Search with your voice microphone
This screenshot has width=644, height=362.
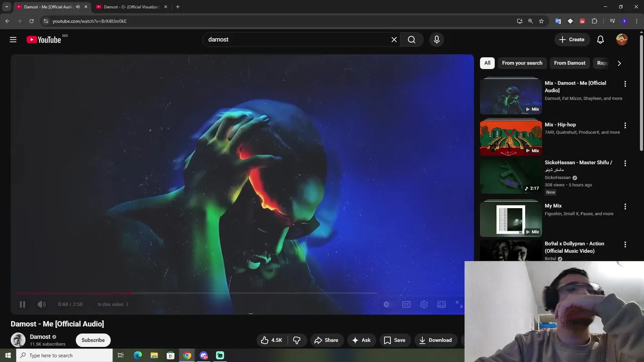coord(436,40)
